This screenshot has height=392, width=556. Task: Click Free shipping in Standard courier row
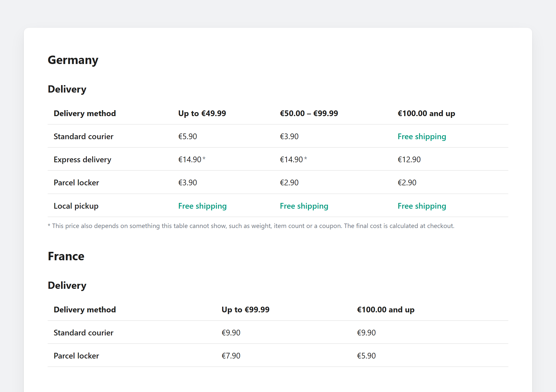[x=422, y=136]
